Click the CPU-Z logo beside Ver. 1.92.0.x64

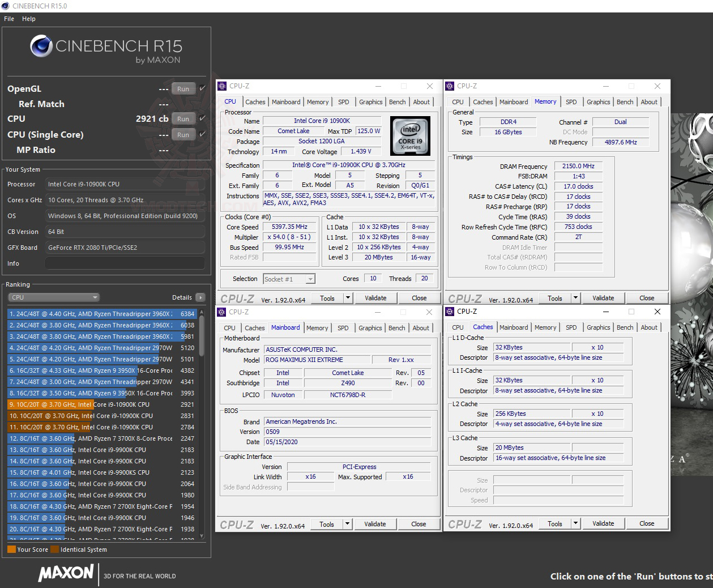point(238,297)
